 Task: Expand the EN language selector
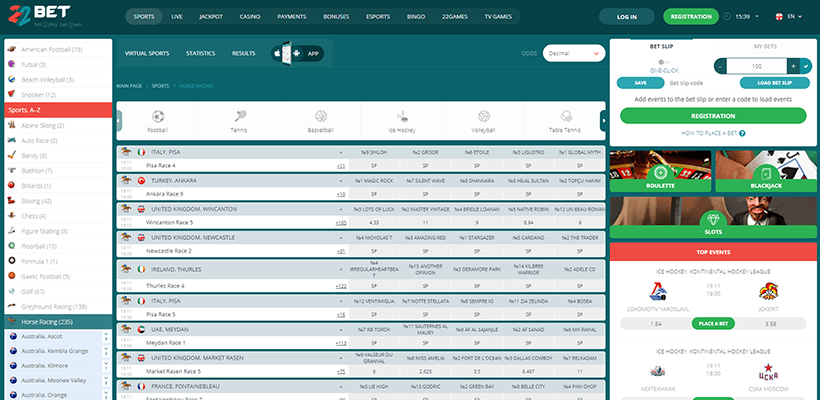point(792,17)
